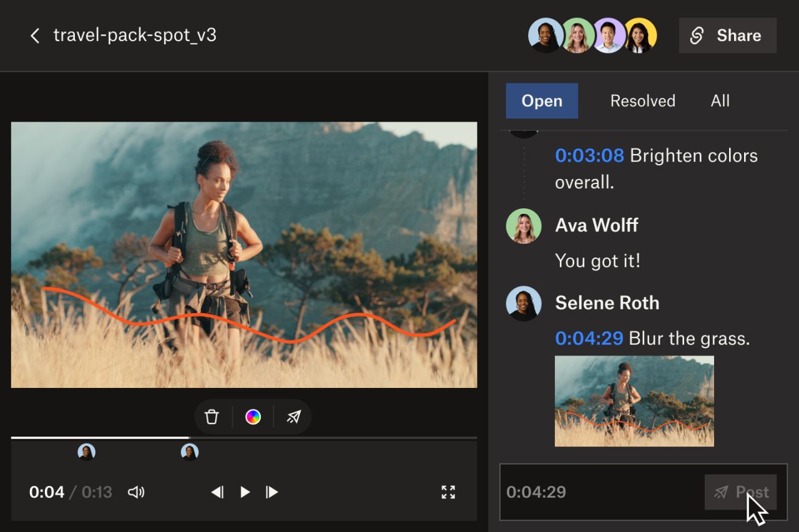Go back using the top-left arrow
The width and height of the screenshot is (799, 532).
click(35, 36)
